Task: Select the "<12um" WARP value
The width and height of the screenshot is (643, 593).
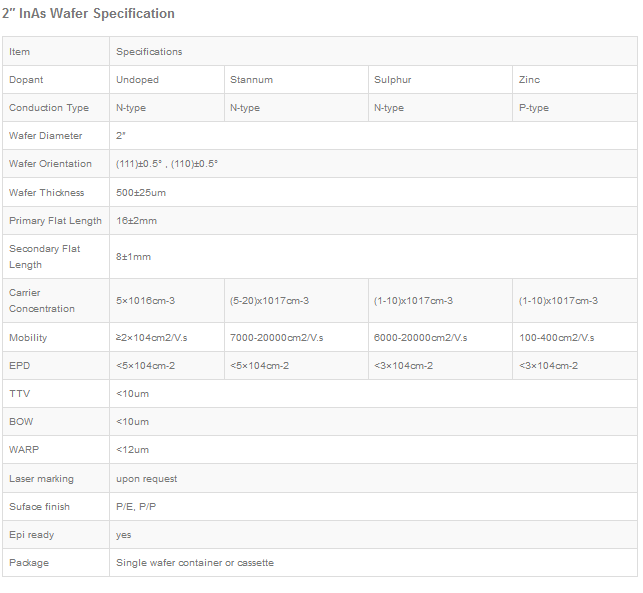Action: click(132, 450)
